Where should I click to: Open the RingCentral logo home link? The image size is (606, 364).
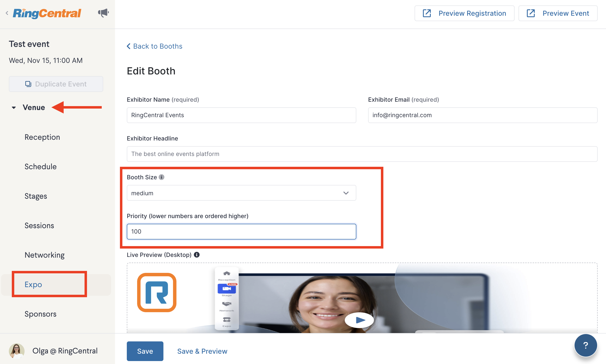(47, 13)
